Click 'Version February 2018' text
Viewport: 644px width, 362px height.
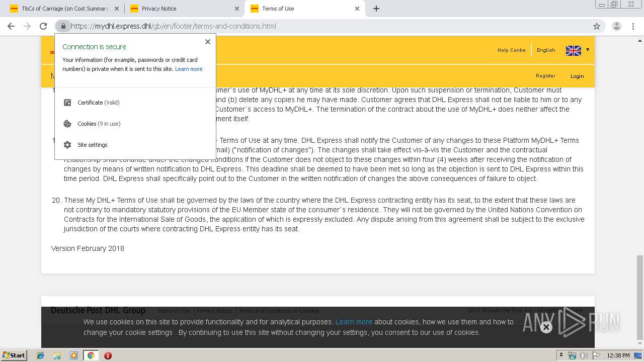click(x=88, y=248)
